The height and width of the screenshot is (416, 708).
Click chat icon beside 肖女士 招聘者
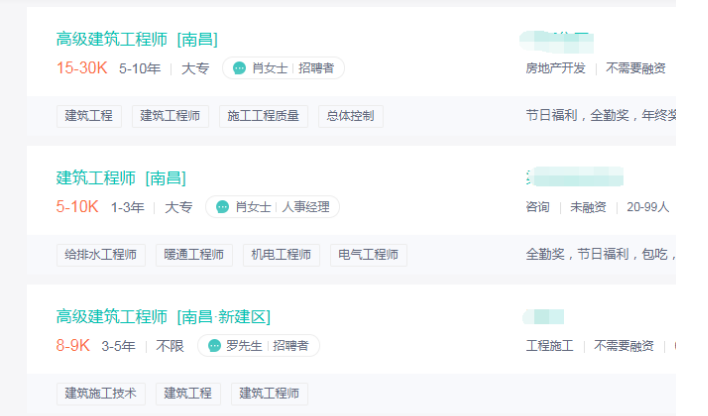pos(239,68)
